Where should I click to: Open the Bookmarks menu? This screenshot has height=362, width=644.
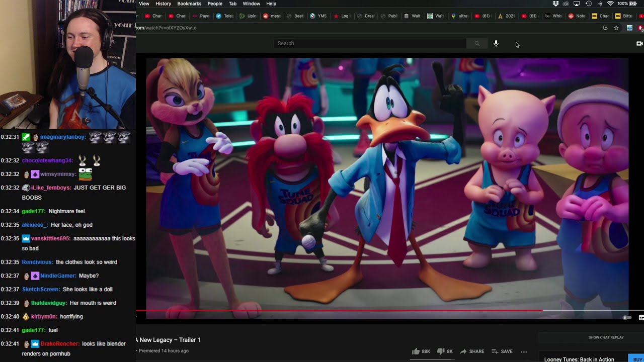point(189,4)
